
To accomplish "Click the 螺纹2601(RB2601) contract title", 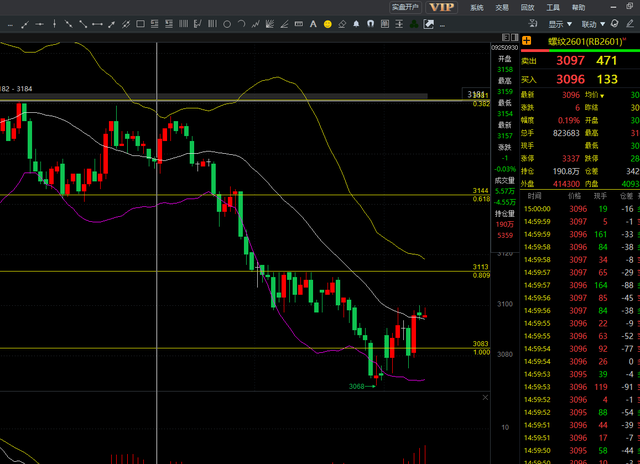I will coord(585,41).
